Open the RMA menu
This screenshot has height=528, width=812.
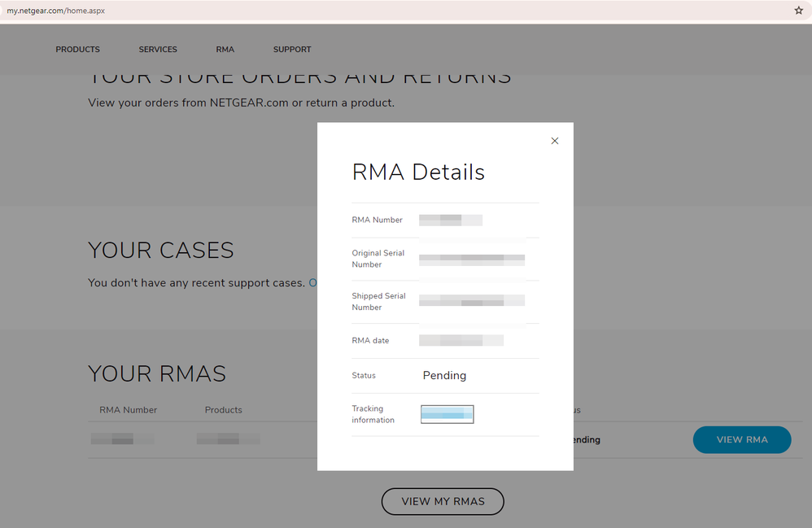point(225,49)
